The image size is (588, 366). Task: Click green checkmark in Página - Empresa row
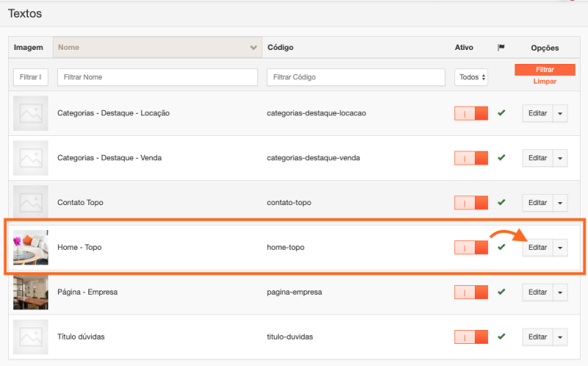coord(501,292)
